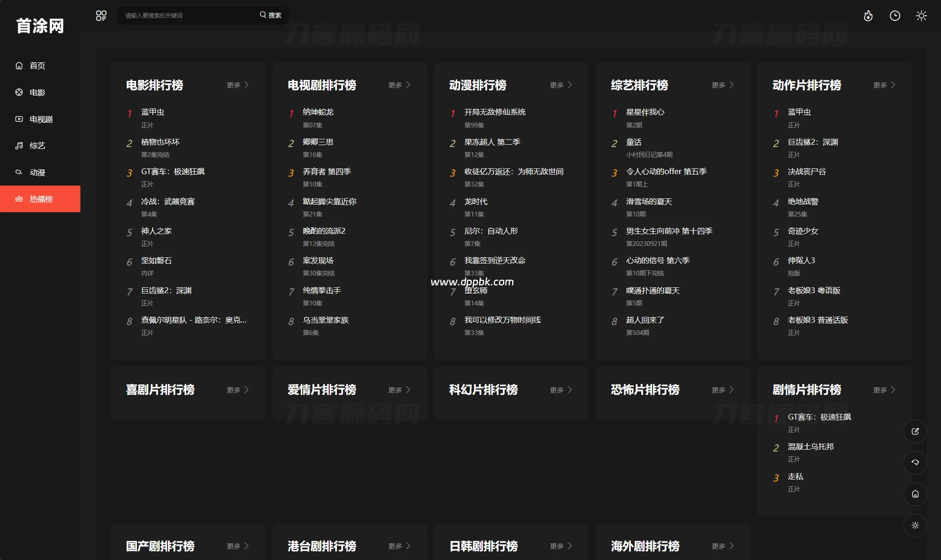
Task: Open 卿卿三思 in TV ranking
Action: pyautogui.click(x=318, y=142)
